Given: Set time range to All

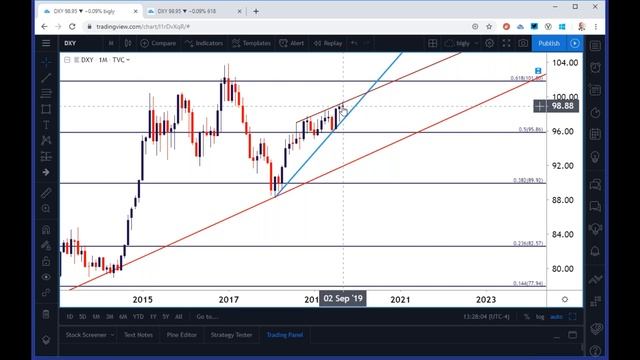Looking at the screenshot, I should [x=178, y=317].
